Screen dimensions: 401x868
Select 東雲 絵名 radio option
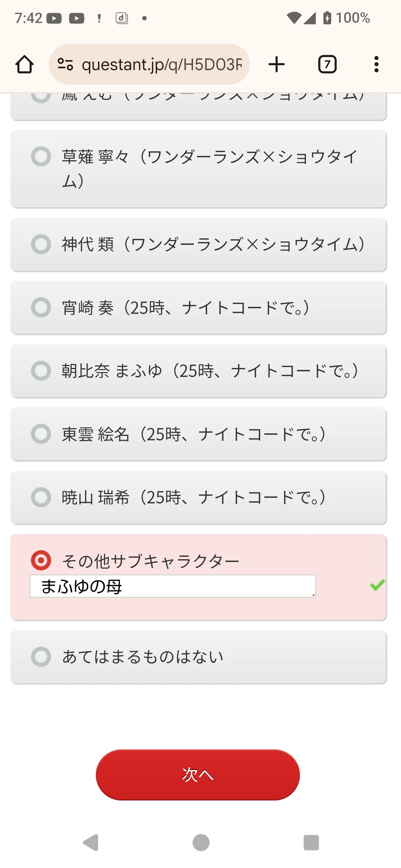198,434
